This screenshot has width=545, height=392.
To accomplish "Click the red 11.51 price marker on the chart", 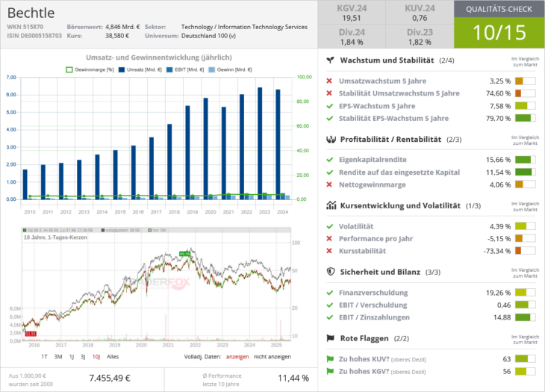I will coord(31,334).
